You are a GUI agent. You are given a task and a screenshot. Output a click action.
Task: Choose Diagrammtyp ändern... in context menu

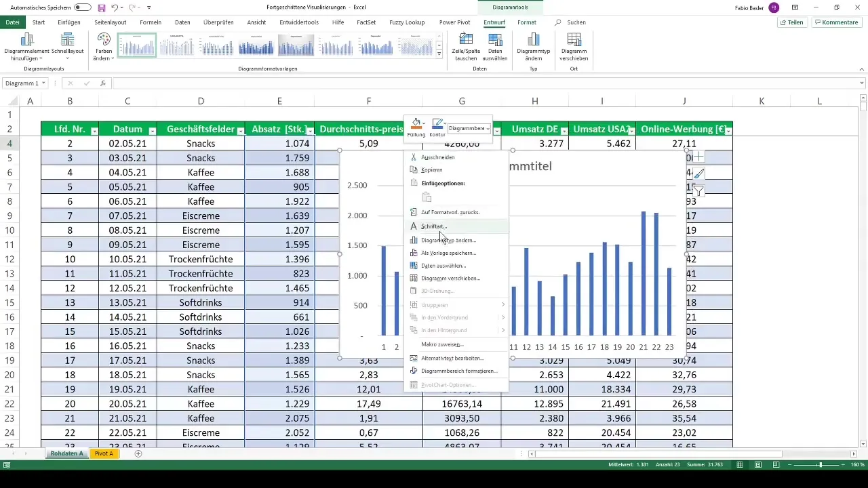(456, 240)
